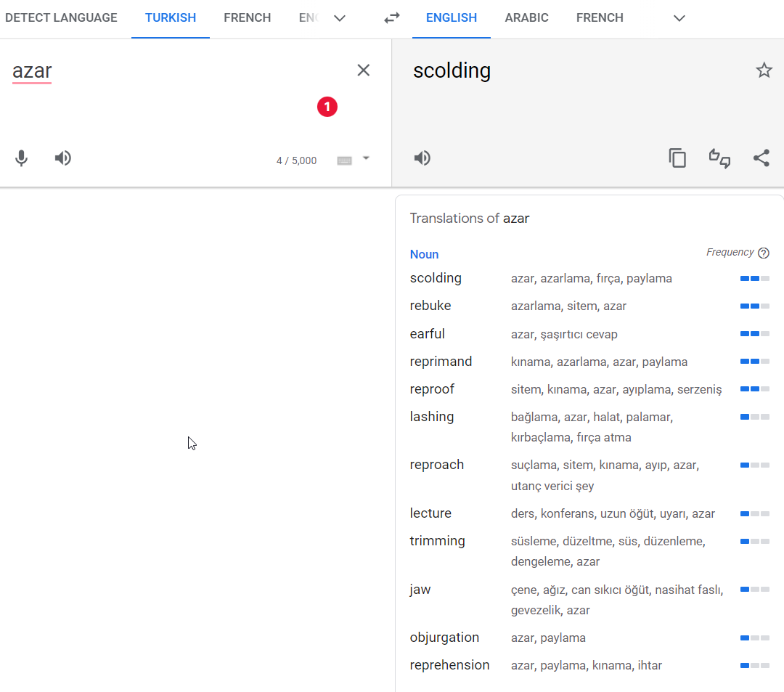Select Detect Language source tab
Screen dimensions: 784x692
coord(61,18)
